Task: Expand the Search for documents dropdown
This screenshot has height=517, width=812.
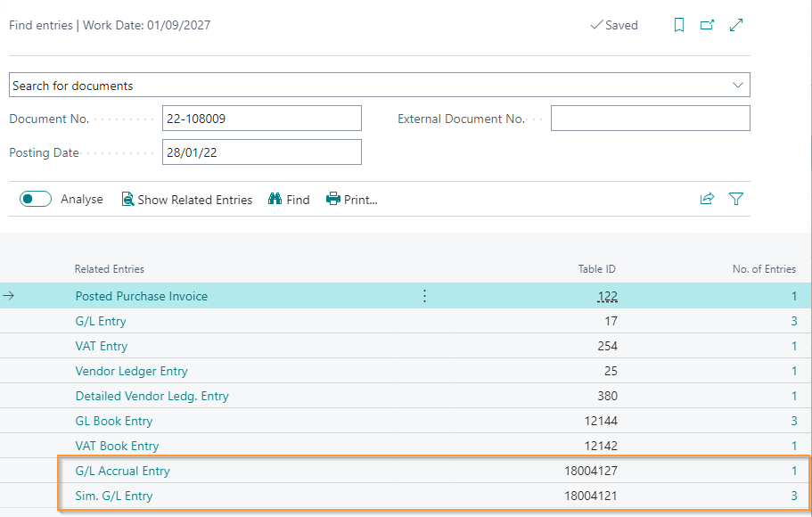Action: pyautogui.click(x=738, y=85)
